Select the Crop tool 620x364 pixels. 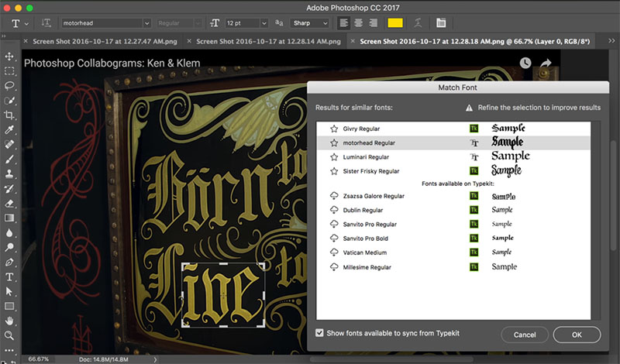coord(9,115)
